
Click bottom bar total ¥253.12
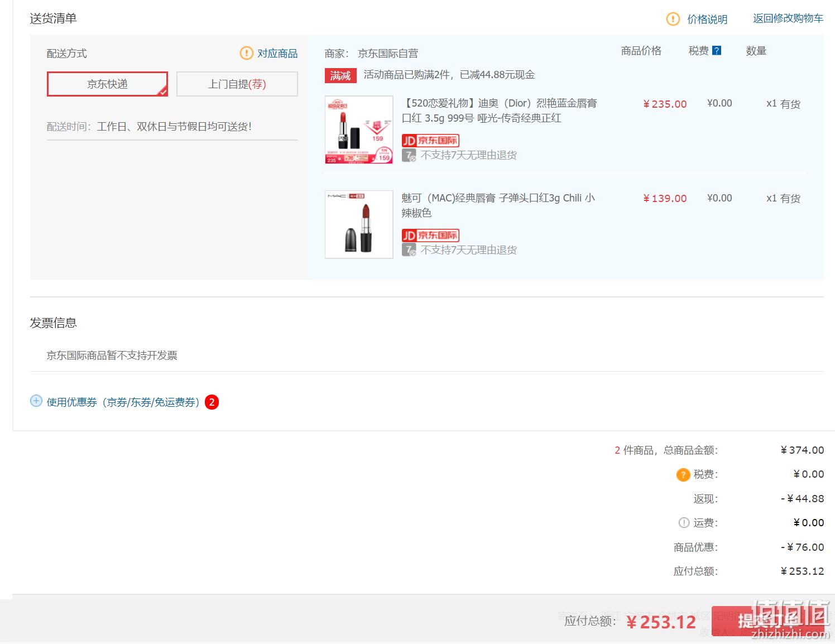coord(661,622)
